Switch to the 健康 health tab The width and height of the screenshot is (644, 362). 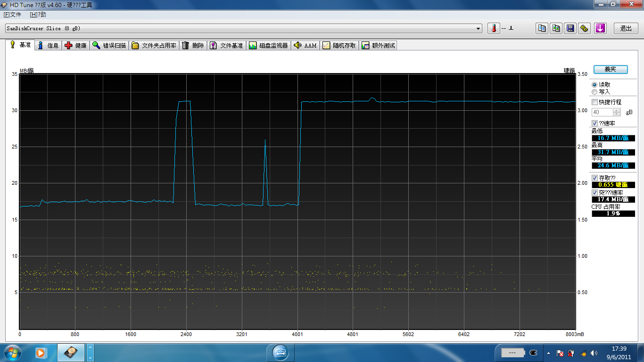(x=76, y=45)
